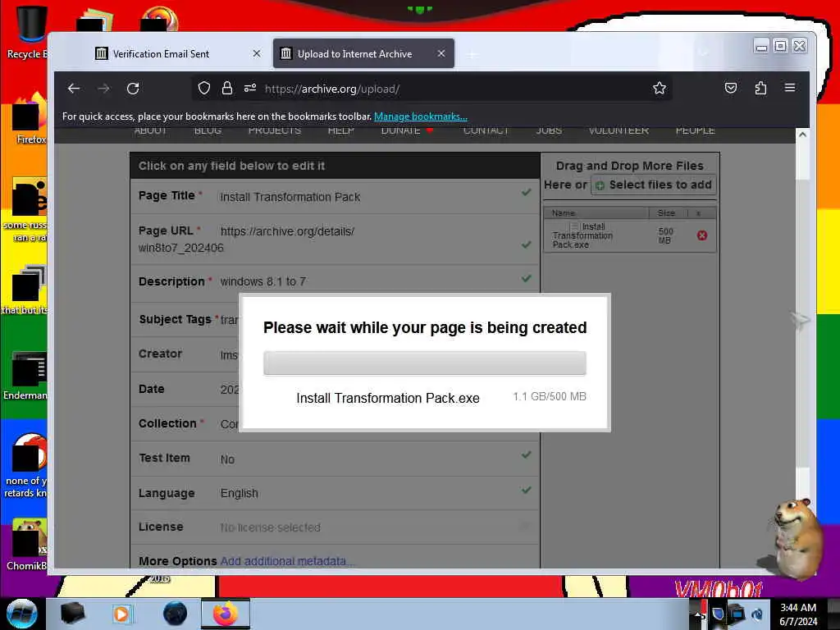
Task: Bookmark this page with the star icon
Action: point(660,88)
